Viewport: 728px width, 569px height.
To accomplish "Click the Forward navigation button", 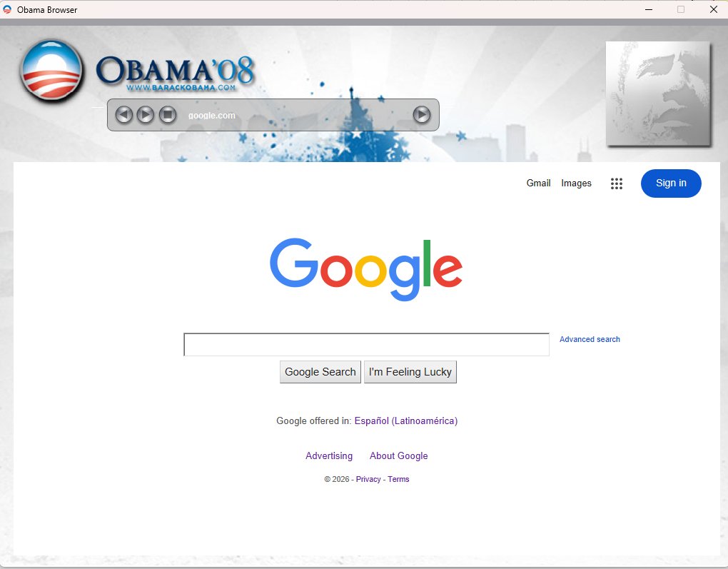I will [146, 114].
